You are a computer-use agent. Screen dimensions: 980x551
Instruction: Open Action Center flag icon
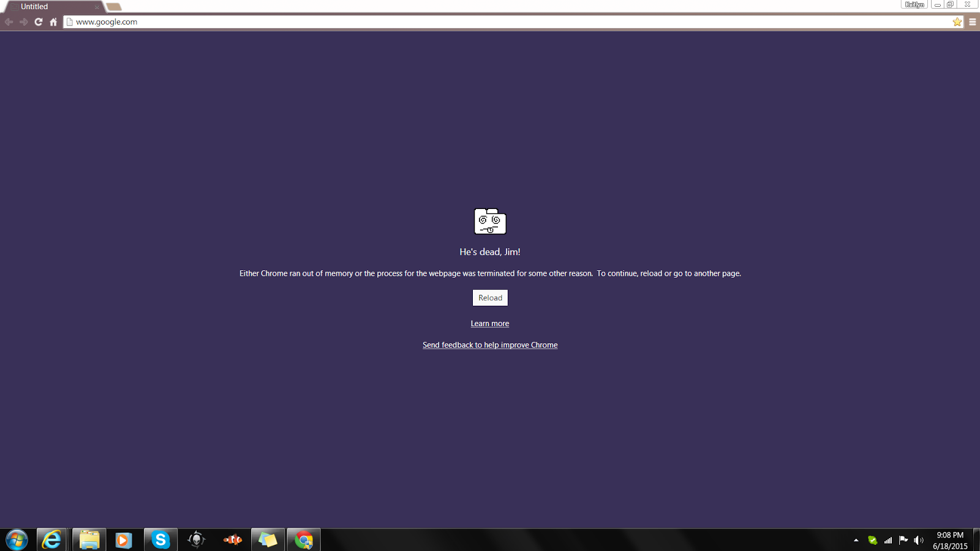[x=903, y=540]
